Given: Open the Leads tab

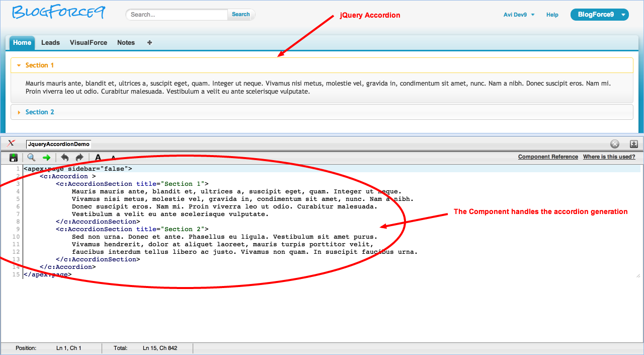Looking at the screenshot, I should (x=50, y=43).
